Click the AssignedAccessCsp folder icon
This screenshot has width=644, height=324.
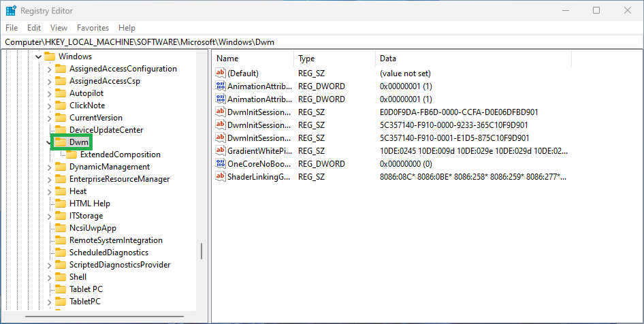click(61, 81)
